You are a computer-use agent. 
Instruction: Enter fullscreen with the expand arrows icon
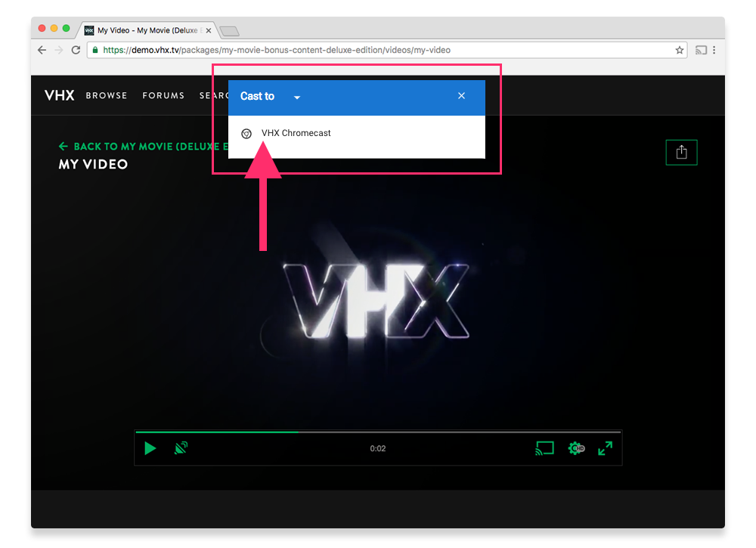pyautogui.click(x=605, y=447)
